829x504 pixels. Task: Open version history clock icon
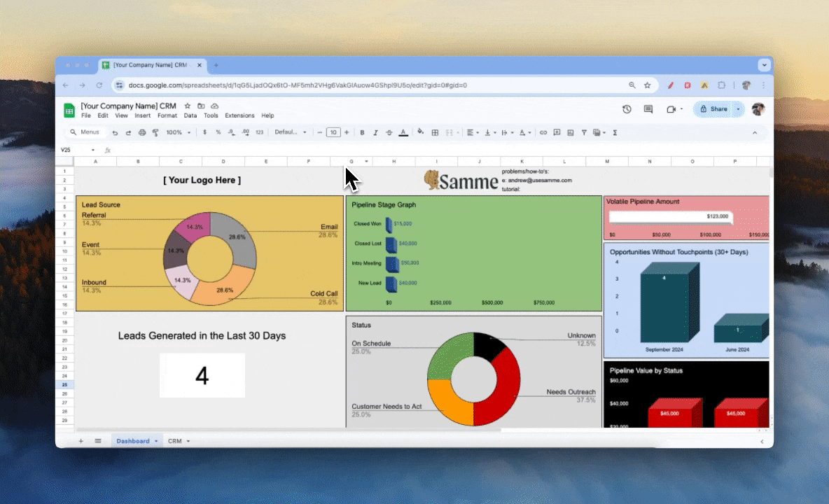click(x=627, y=108)
